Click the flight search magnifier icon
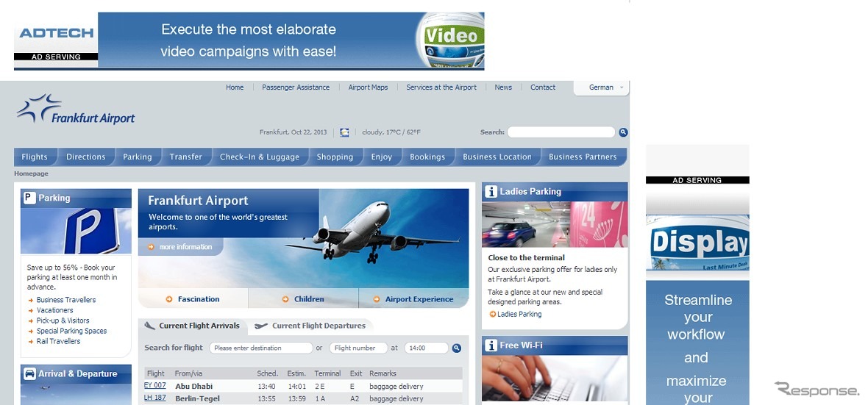Viewport: 868px width, 405px height. (x=456, y=348)
